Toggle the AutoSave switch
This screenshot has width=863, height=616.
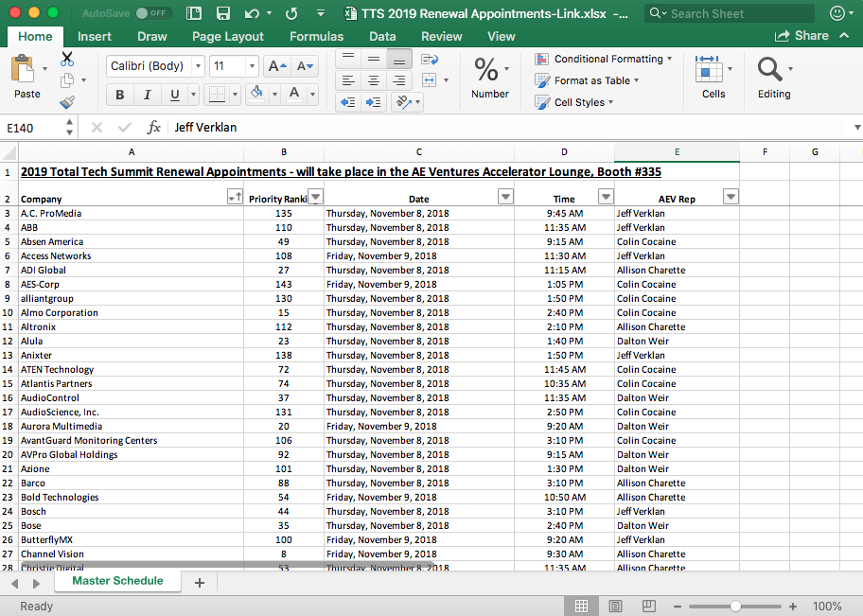(153, 13)
